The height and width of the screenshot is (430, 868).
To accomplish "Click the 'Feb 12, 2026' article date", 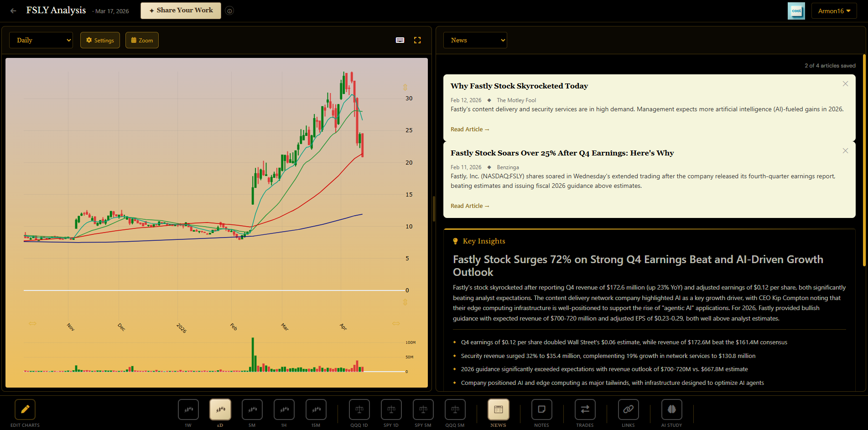I will pos(466,100).
